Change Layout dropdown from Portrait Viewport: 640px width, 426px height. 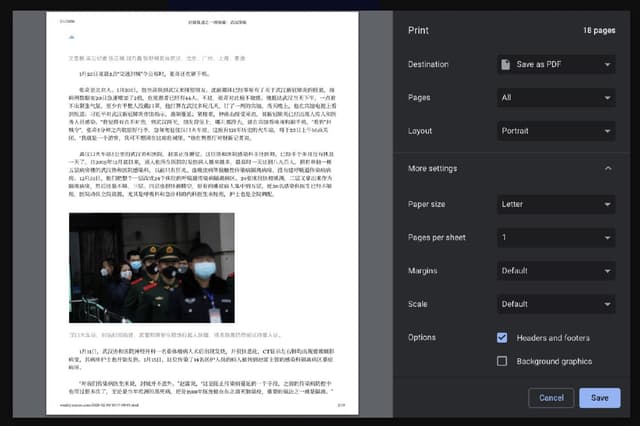[556, 131]
